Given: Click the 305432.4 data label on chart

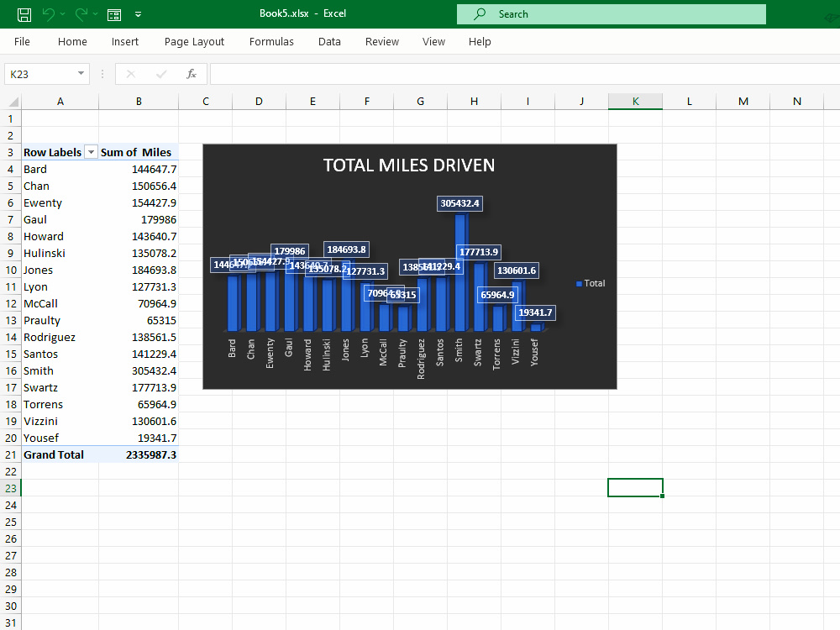Looking at the screenshot, I should click(x=459, y=203).
